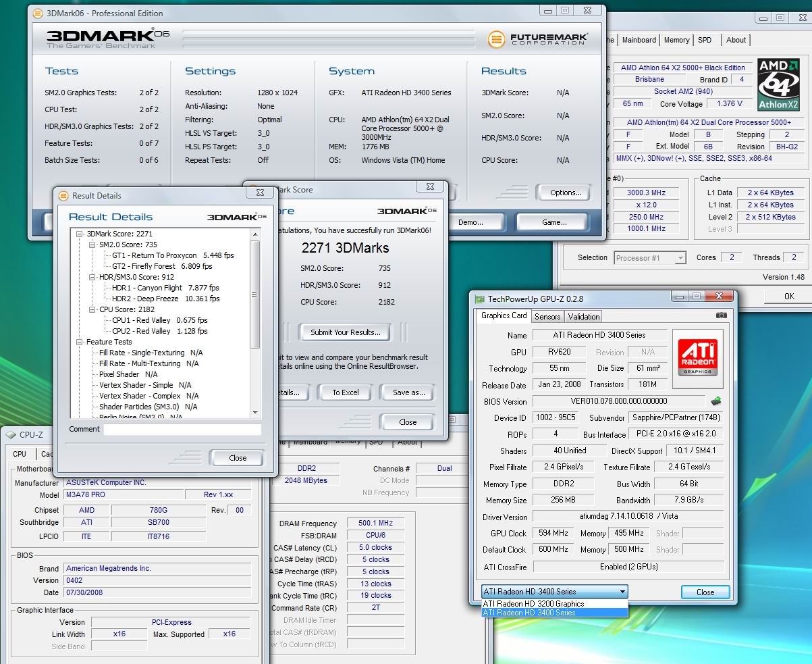This screenshot has width=812, height=664.
Task: Click the Options... button in 3DMark06
Action: 566,193
